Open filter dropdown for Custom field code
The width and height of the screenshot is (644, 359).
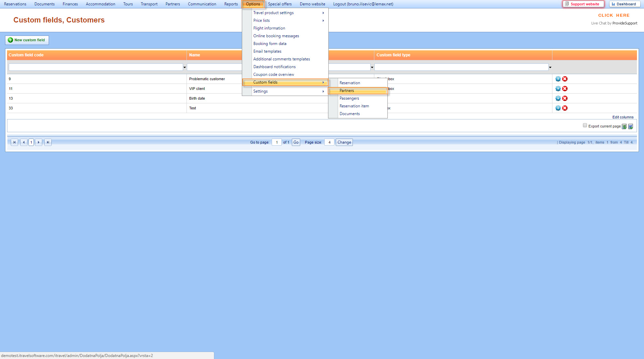[184, 67]
